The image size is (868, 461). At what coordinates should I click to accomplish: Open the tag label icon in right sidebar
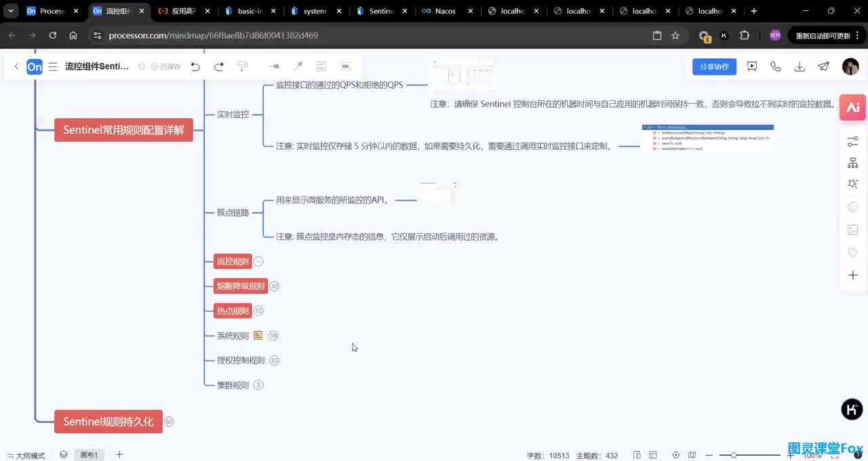(853, 252)
